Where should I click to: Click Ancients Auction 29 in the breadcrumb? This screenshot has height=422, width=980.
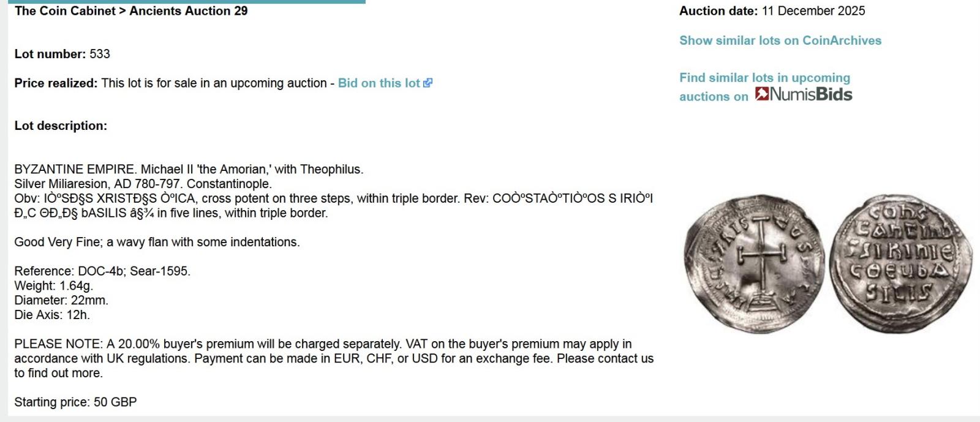pyautogui.click(x=189, y=11)
